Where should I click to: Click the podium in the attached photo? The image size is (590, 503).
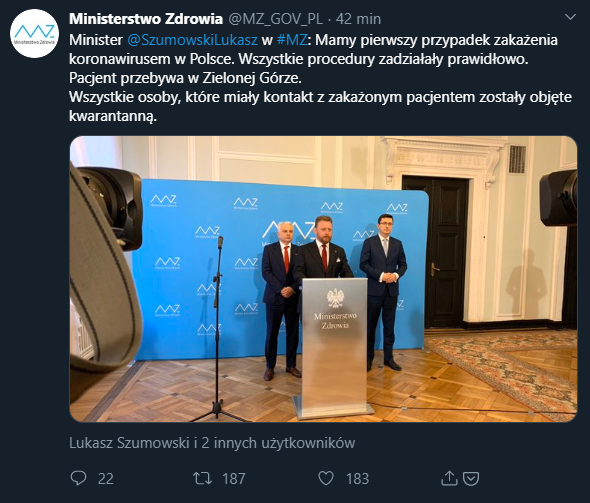tap(333, 348)
